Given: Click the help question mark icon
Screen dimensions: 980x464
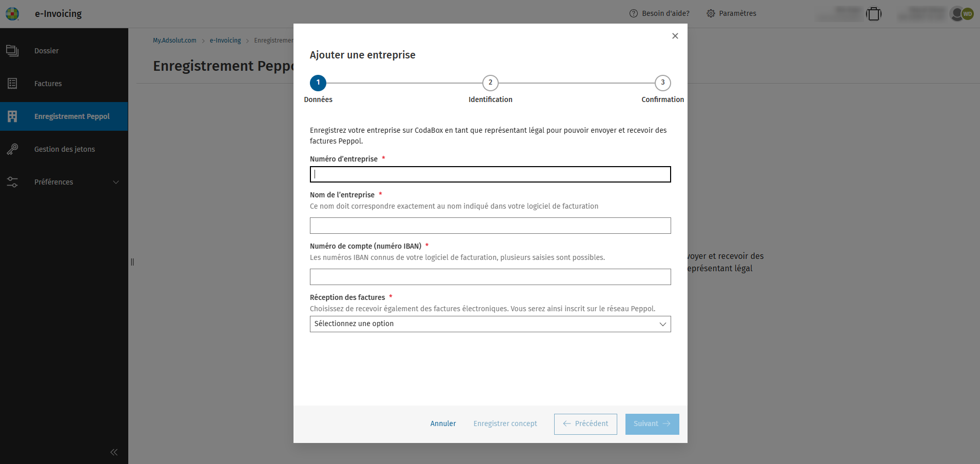Looking at the screenshot, I should pyautogui.click(x=634, y=13).
